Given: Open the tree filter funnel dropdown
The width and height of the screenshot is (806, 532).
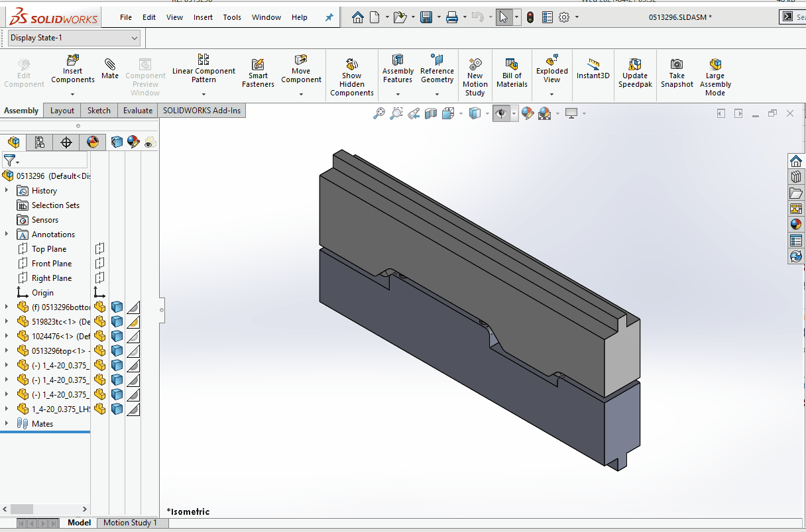Looking at the screenshot, I should (11, 160).
